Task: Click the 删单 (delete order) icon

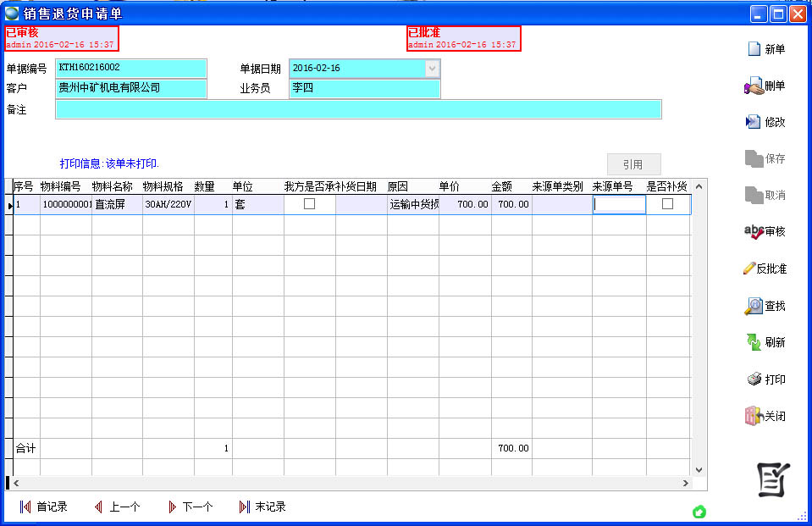Action: [x=754, y=86]
